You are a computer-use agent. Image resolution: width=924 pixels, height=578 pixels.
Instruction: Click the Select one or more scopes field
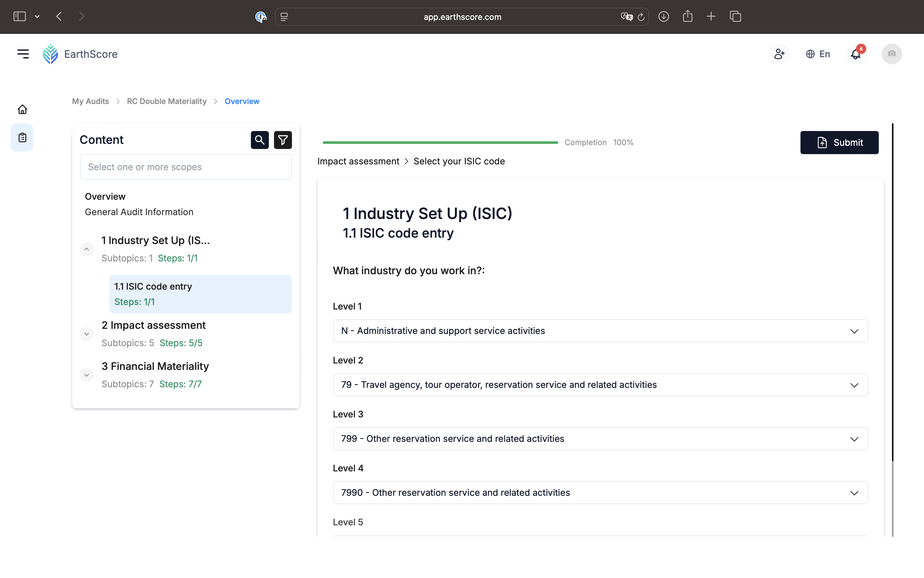[185, 167]
